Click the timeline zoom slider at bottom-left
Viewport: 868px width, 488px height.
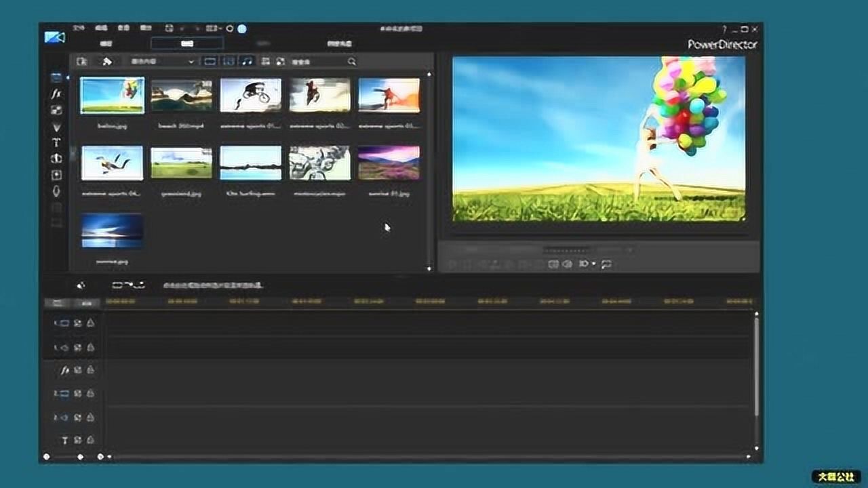(80, 457)
